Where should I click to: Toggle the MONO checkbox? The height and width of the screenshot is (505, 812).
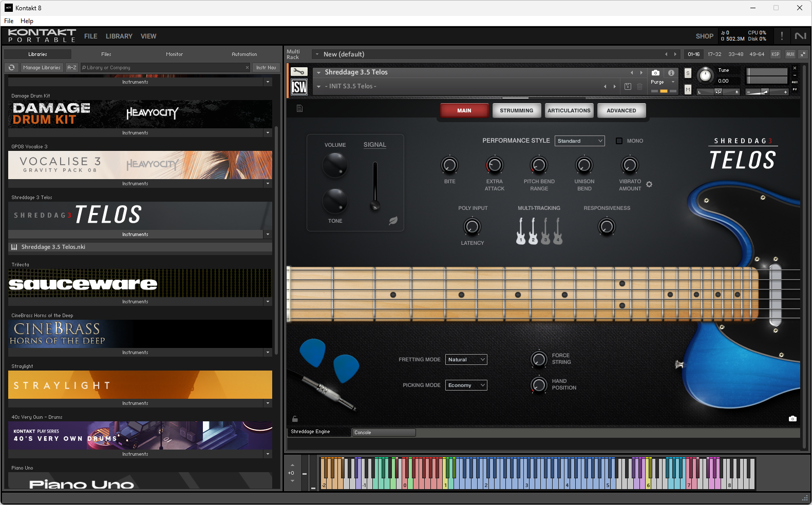point(619,141)
